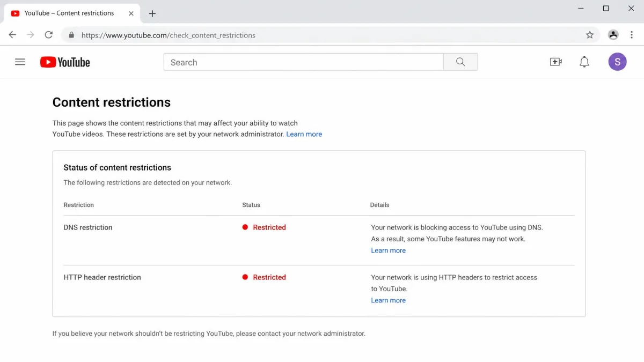Click the Restricted status for DNS restriction
The width and height of the screenshot is (644, 362).
tap(269, 227)
